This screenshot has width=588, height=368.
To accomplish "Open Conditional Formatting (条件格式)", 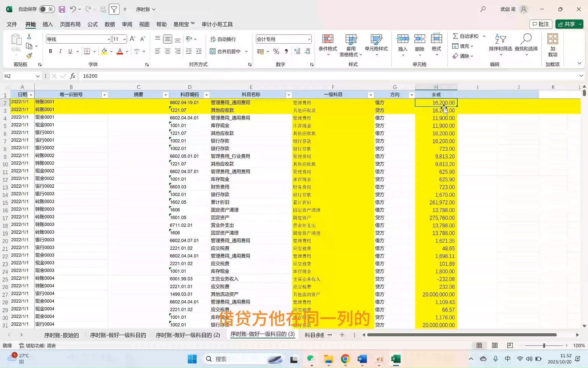I will point(328,45).
